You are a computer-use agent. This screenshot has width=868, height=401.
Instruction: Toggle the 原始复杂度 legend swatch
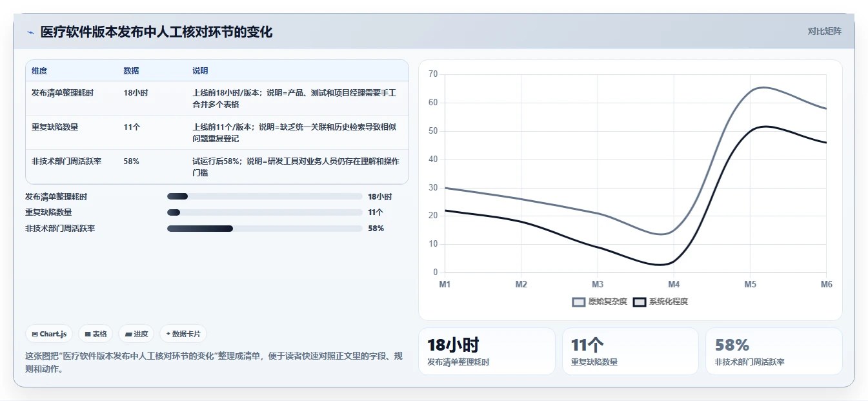[579, 302]
